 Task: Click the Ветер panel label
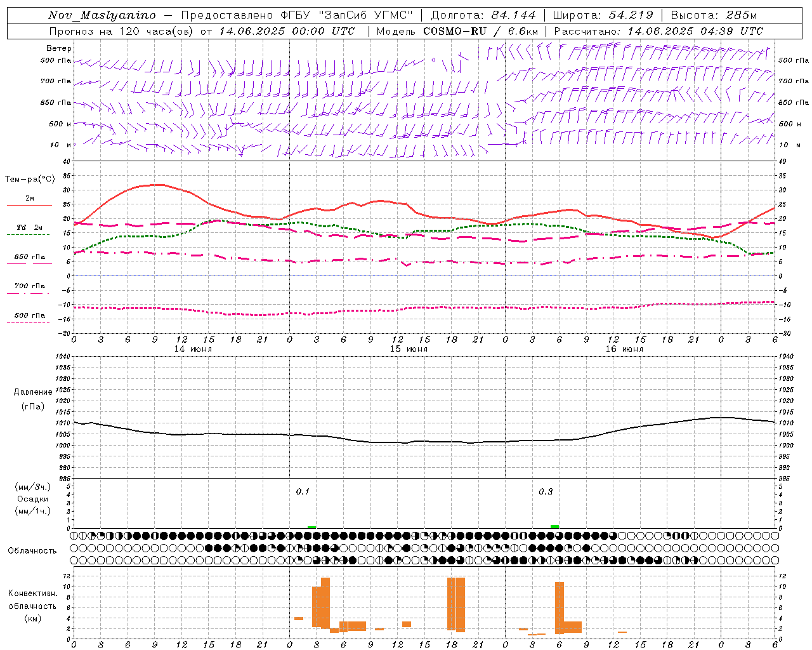(x=58, y=48)
